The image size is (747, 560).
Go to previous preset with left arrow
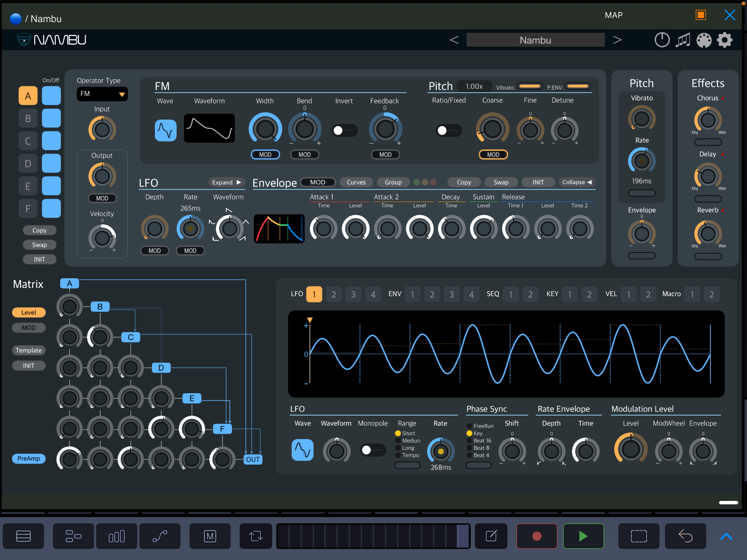(454, 40)
